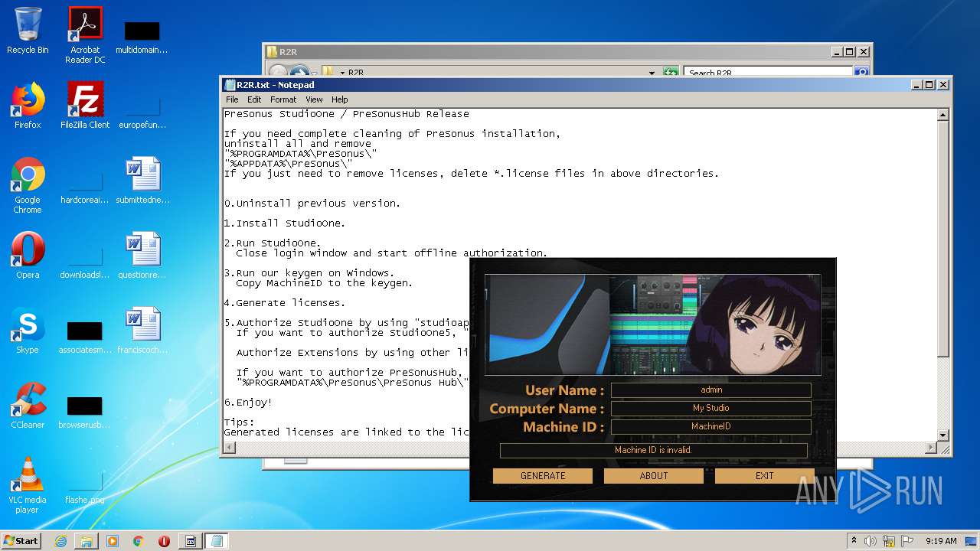Click the Notepad vertical scrollbar up arrow
The image size is (980, 551).
(943, 115)
